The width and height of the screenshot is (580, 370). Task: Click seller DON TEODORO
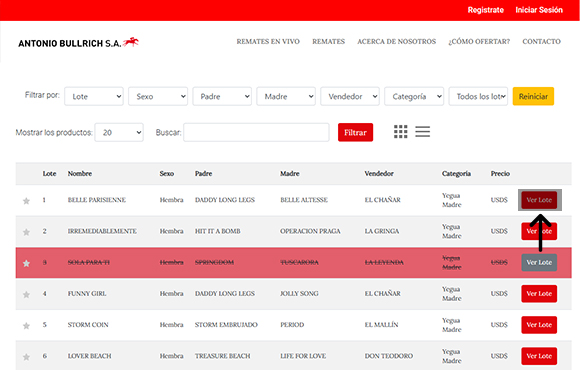(x=389, y=356)
